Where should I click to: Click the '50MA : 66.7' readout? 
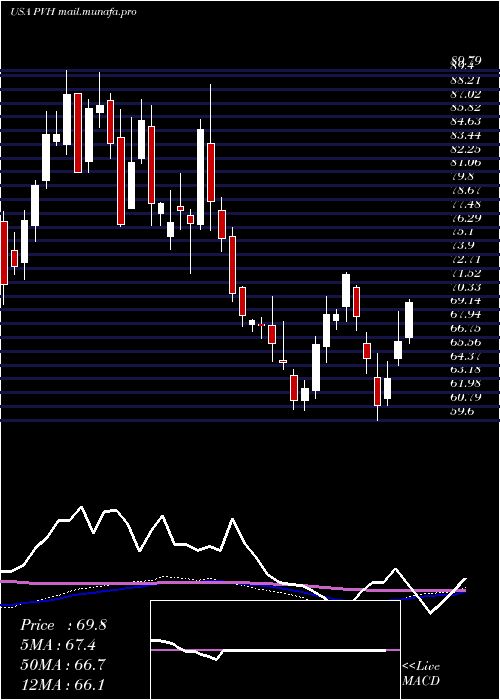coord(63,664)
